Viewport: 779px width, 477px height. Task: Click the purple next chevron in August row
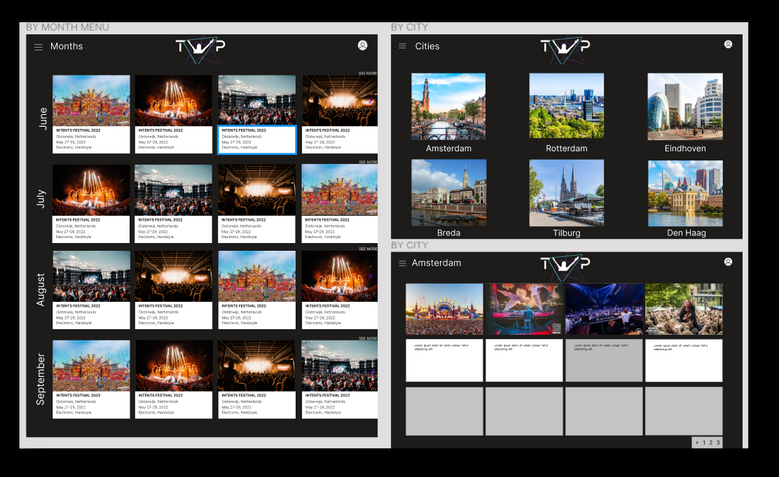tap(371, 276)
